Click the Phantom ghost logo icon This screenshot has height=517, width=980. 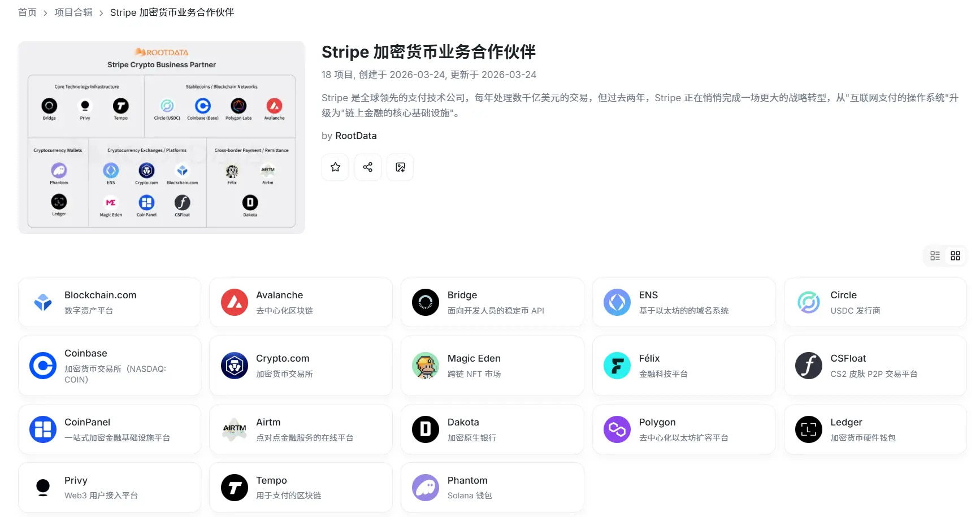(426, 488)
